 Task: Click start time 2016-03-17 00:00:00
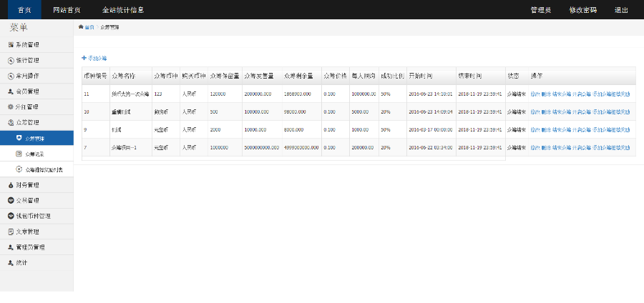click(431, 129)
